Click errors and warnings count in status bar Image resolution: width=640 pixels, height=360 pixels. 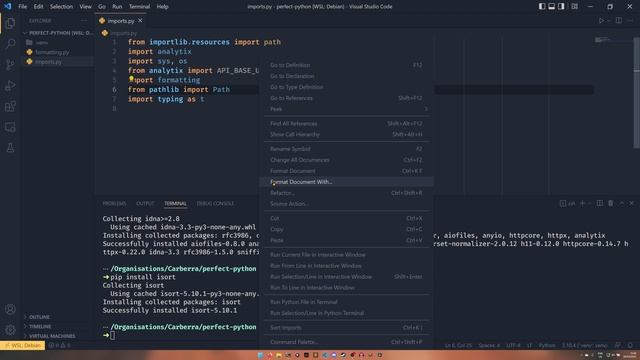[60, 345]
